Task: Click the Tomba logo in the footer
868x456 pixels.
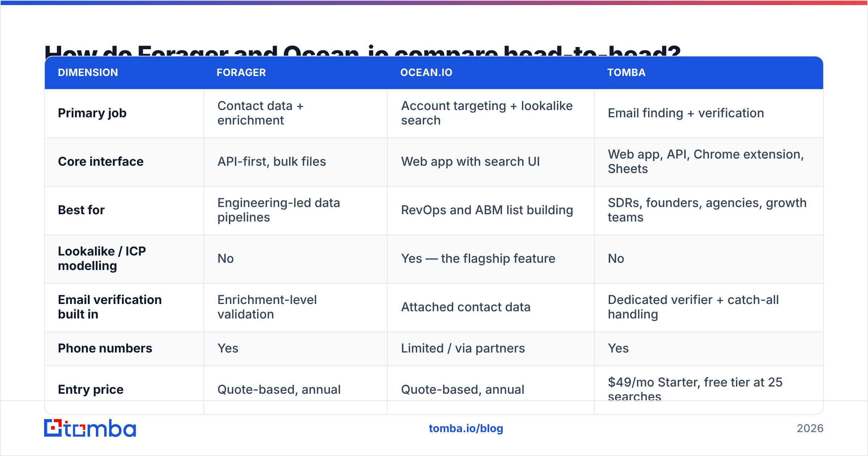Action: (90, 428)
